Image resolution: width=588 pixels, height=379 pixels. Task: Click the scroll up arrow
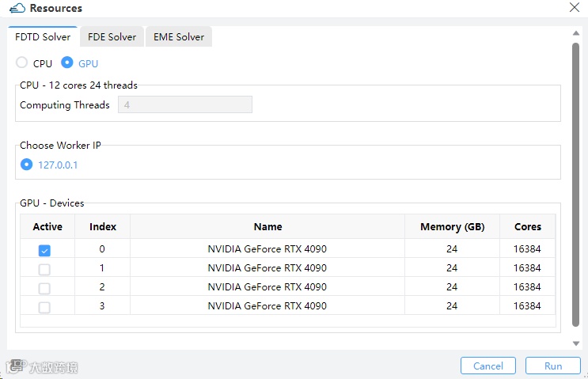coord(576,32)
